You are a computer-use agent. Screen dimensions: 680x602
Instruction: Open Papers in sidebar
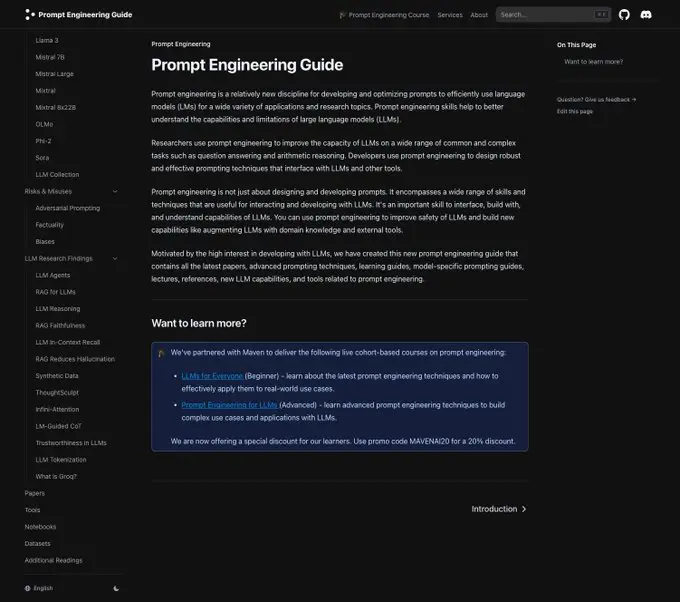point(34,493)
